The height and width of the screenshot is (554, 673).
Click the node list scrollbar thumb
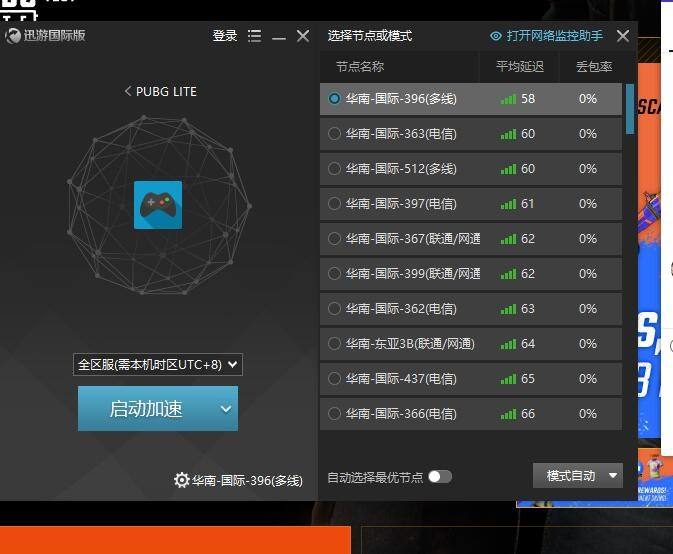tap(630, 109)
